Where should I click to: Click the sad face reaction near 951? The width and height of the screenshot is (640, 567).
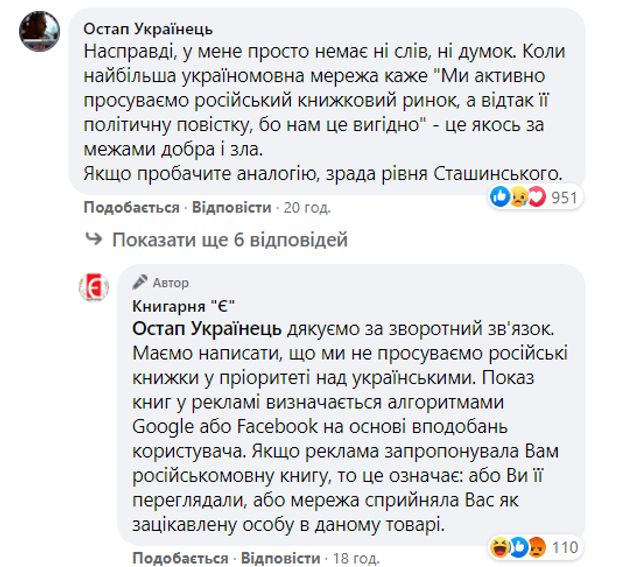click(519, 197)
